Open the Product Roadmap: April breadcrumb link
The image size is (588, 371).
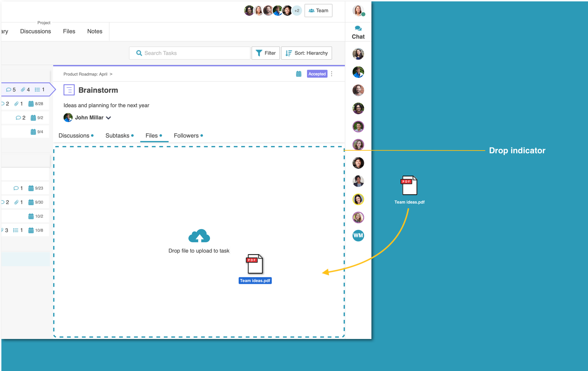86,74
